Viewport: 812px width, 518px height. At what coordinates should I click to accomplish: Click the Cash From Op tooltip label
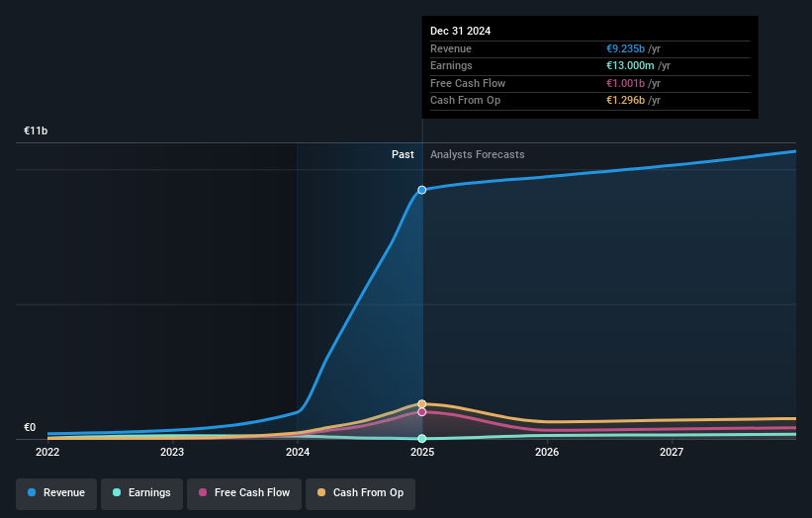pos(466,101)
